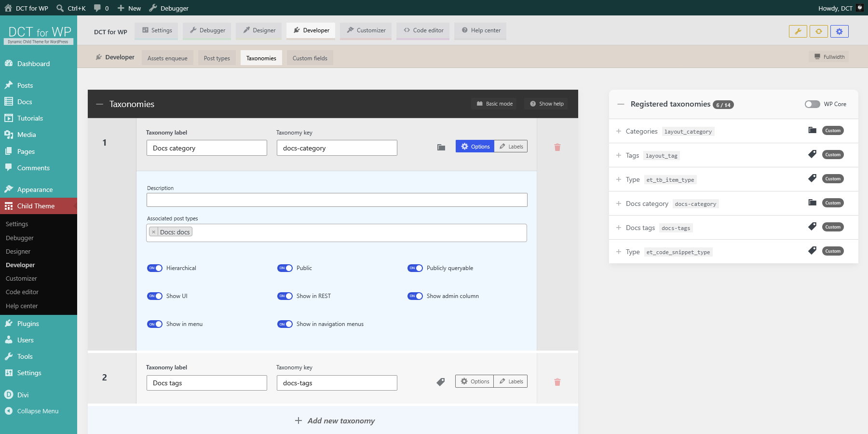868x434 pixels.
Task: Collapse the Taxonomies panel
Action: [100, 104]
